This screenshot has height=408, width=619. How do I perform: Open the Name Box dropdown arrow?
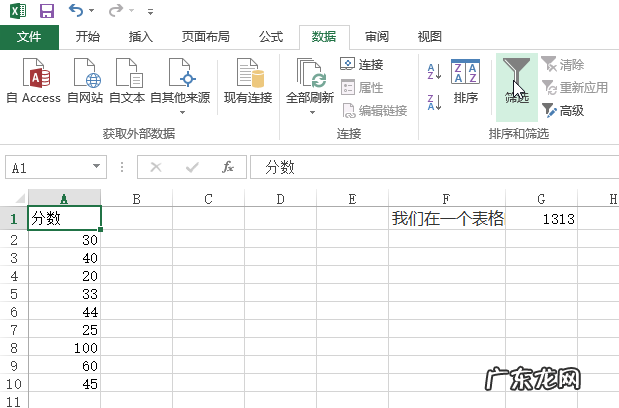coord(97,168)
